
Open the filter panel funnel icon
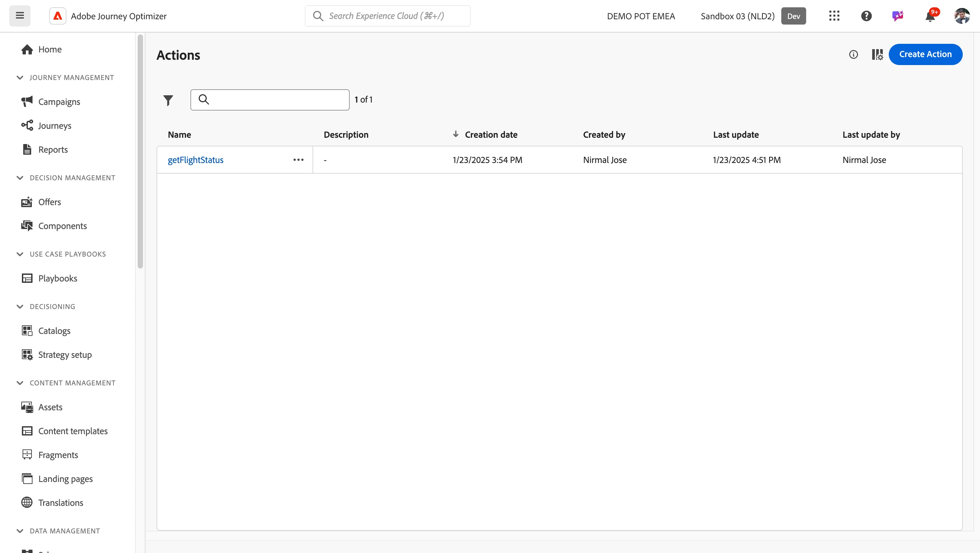click(168, 100)
